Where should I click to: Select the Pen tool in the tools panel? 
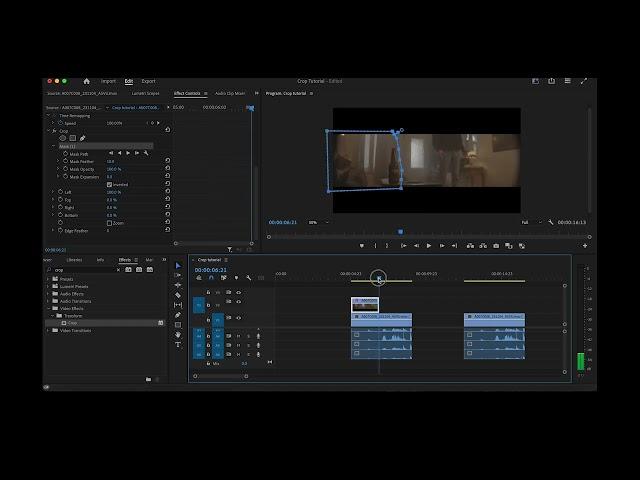coord(178,315)
